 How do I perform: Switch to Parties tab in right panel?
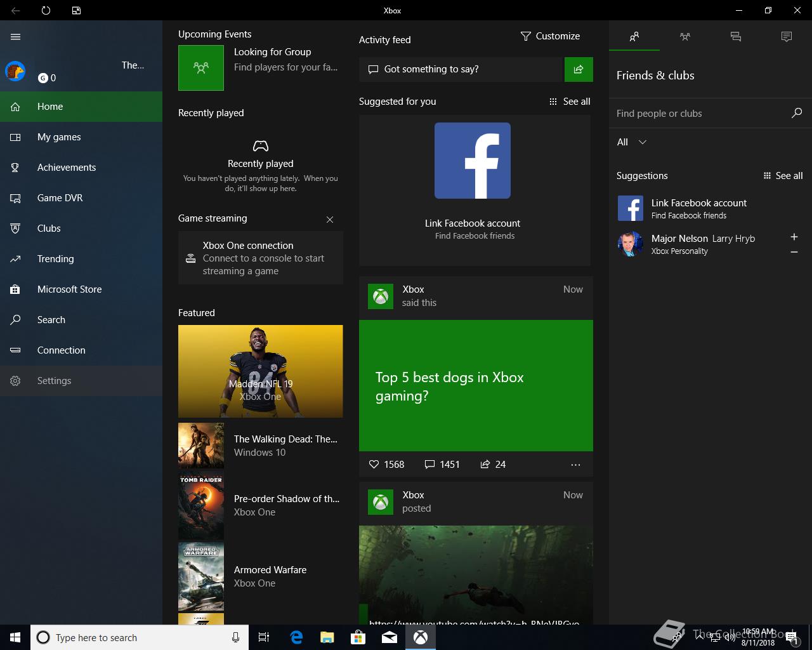pos(685,37)
